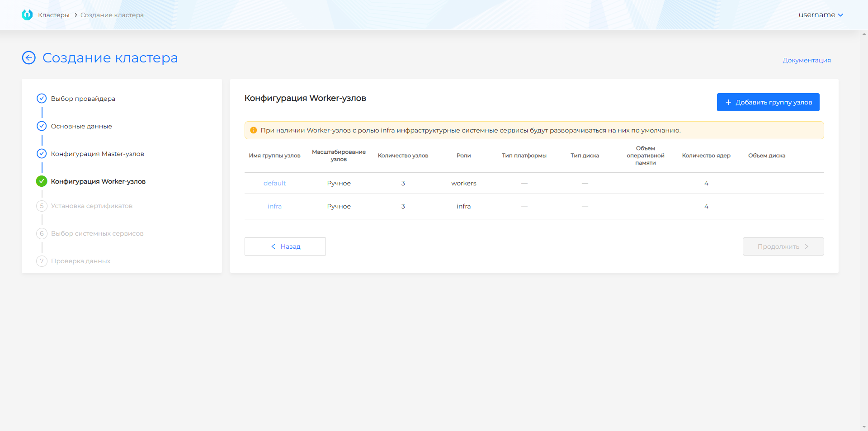The height and width of the screenshot is (431, 868).
Task: Click the platform logo in the header
Action: 27,15
